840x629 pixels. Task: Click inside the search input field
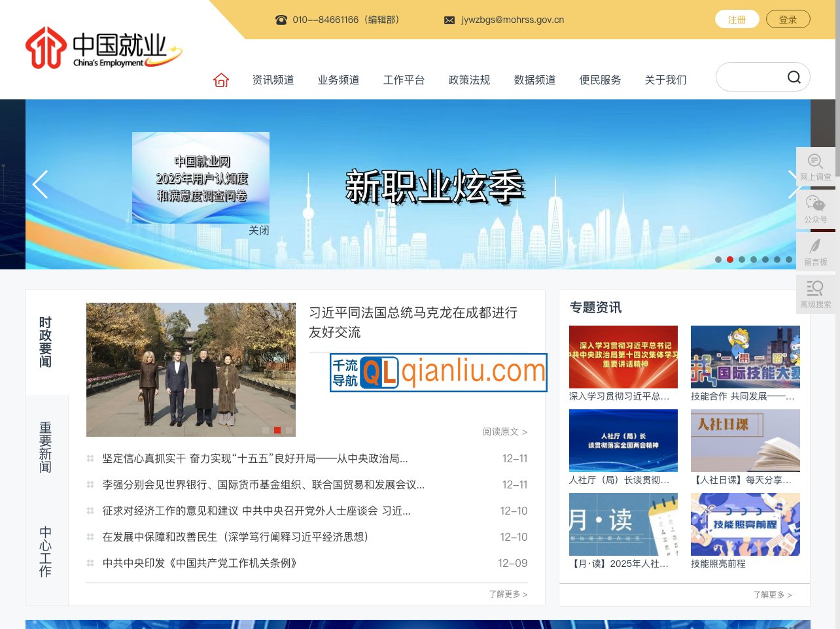tap(752, 76)
